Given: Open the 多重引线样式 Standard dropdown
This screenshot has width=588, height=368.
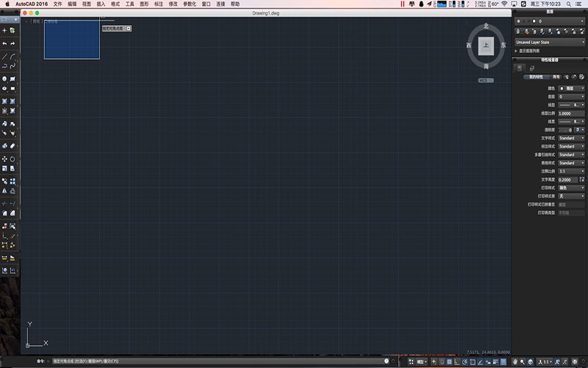Looking at the screenshot, I should click(571, 155).
